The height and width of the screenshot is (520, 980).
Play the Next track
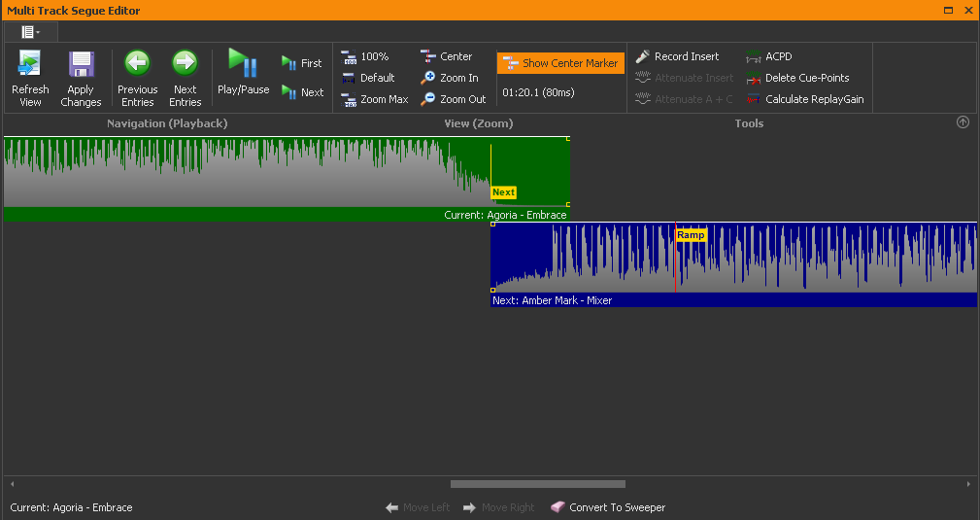pyautogui.click(x=302, y=92)
